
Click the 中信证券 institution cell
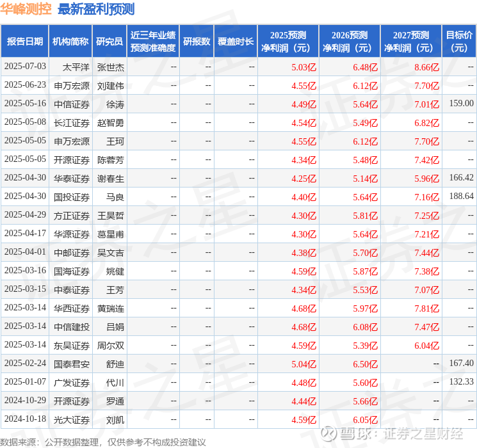[x=72, y=104]
